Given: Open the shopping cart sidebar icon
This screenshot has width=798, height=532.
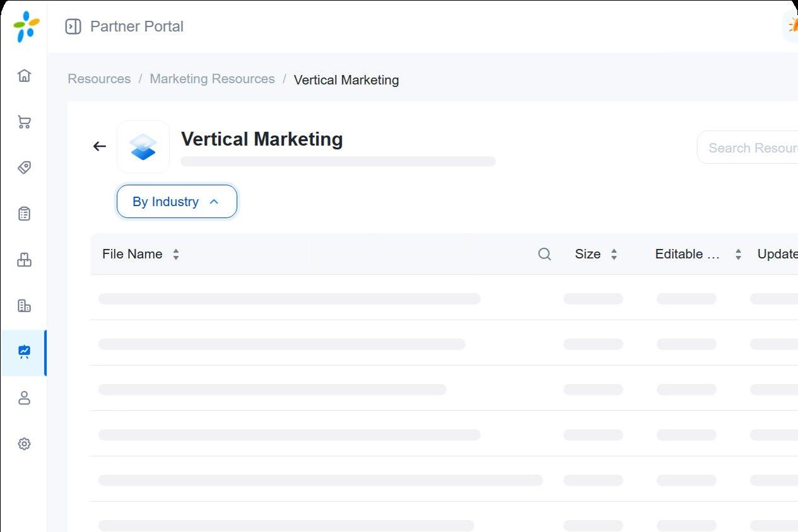Looking at the screenshot, I should tap(24, 122).
